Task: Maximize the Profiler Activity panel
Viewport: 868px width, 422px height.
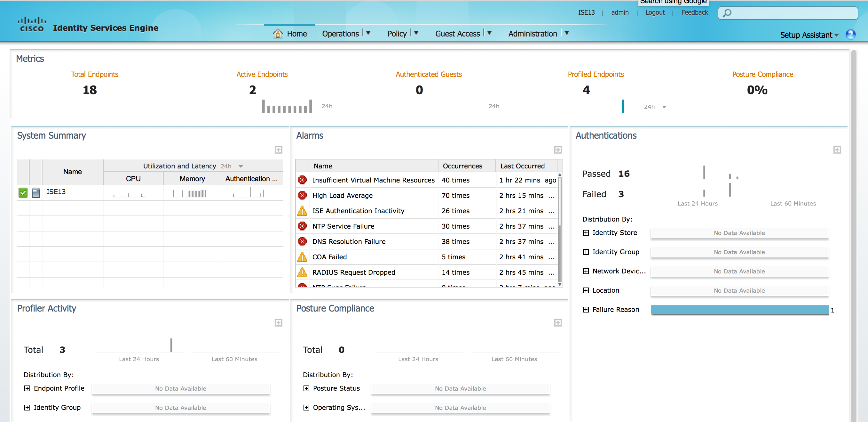Action: [278, 323]
